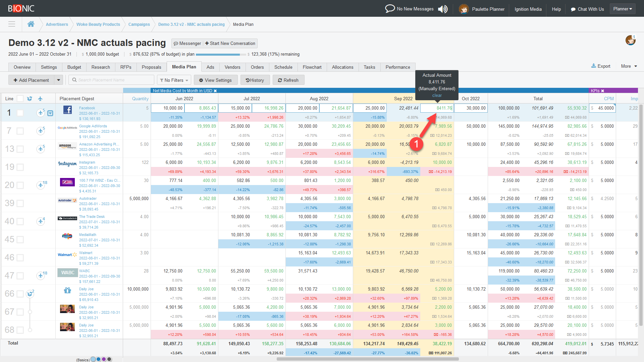Check the box for line 39 Autotrader
This screenshot has height=362, width=644.
(20, 203)
